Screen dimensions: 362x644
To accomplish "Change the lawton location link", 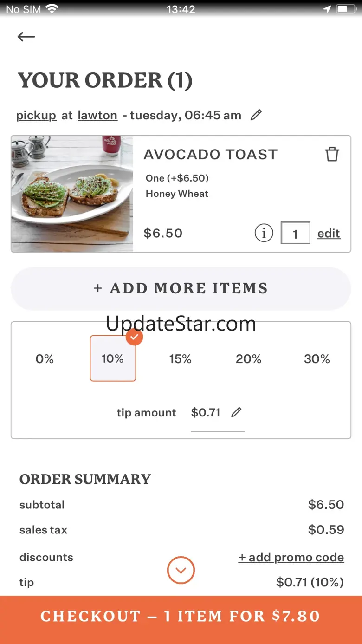I will [97, 115].
